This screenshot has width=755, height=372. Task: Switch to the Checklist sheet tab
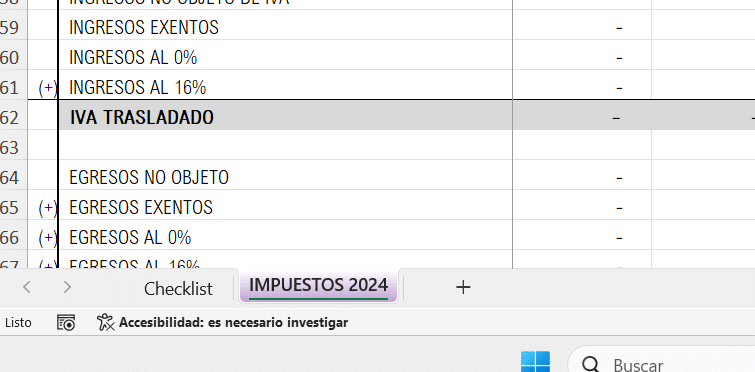point(178,289)
